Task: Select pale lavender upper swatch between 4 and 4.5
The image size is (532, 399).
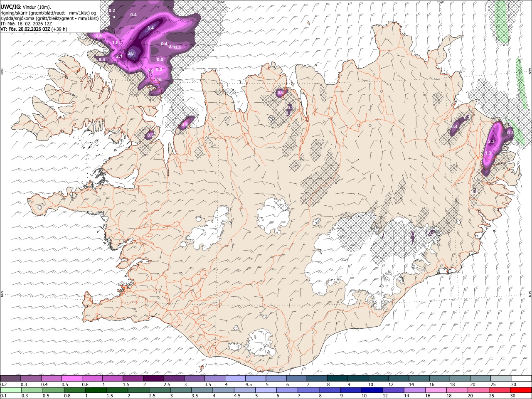Action: pos(235,379)
